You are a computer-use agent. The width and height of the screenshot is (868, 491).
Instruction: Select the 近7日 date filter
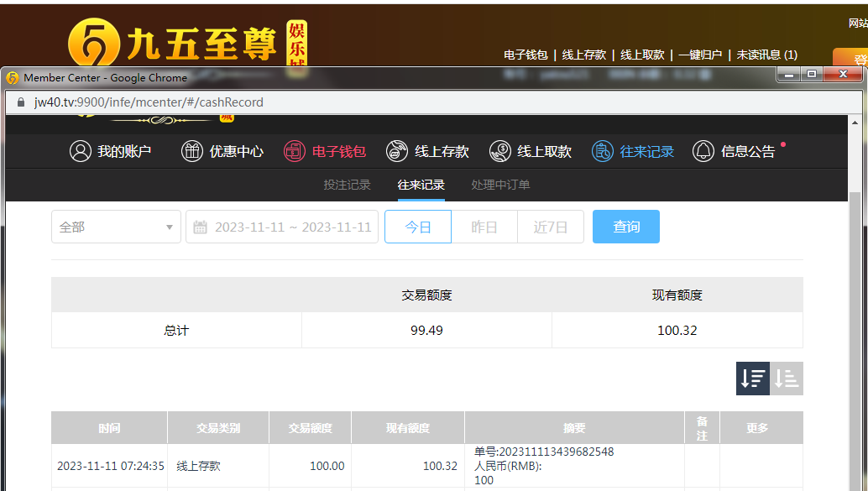(550, 227)
